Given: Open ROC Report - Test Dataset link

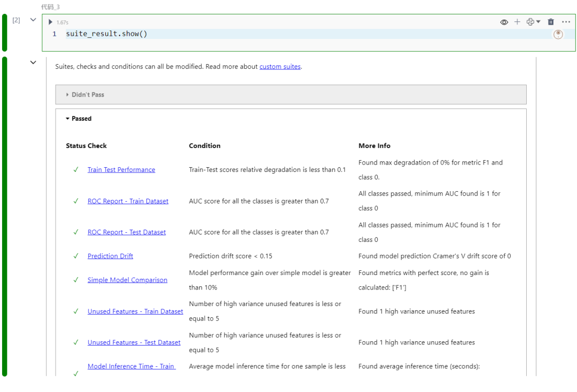Looking at the screenshot, I should click(x=127, y=232).
